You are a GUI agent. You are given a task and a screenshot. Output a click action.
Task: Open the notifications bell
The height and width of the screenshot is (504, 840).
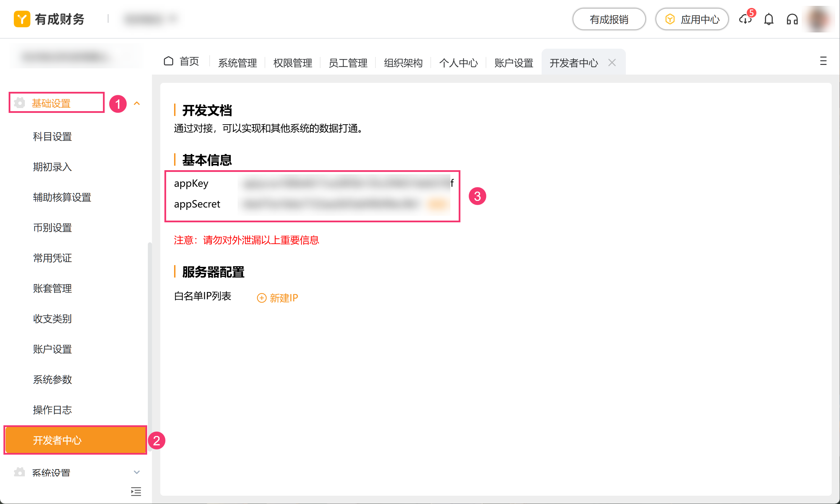pos(769,19)
